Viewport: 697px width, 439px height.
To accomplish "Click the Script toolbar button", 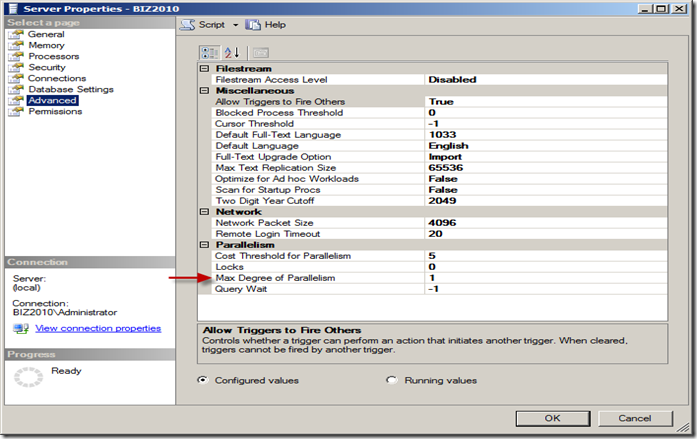I will 203,25.
